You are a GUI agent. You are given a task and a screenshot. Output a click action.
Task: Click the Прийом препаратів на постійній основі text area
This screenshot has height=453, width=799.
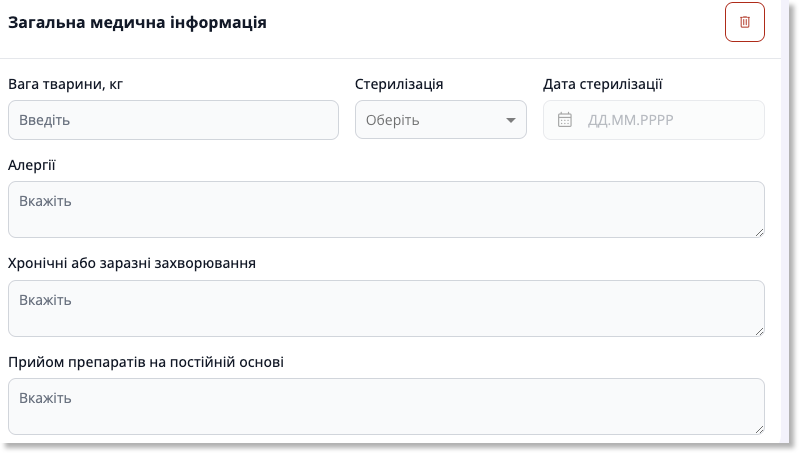[x=386, y=407]
